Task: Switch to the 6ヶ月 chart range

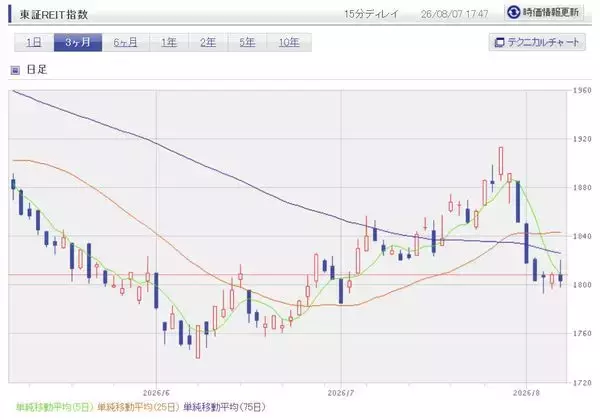Action: coord(126,42)
